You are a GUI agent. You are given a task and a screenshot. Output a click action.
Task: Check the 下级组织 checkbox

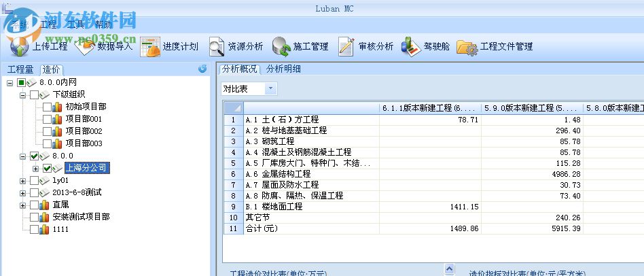(x=34, y=95)
